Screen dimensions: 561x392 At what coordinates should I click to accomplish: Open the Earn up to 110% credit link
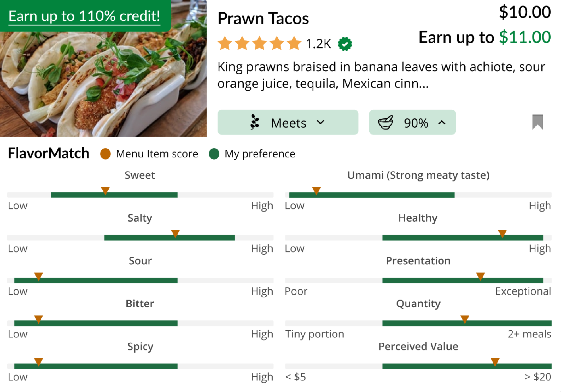[x=84, y=16]
